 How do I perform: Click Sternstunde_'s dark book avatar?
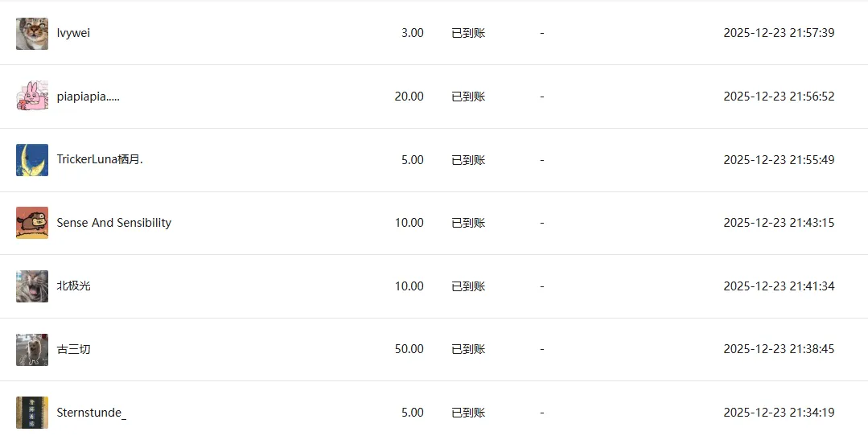click(32, 413)
